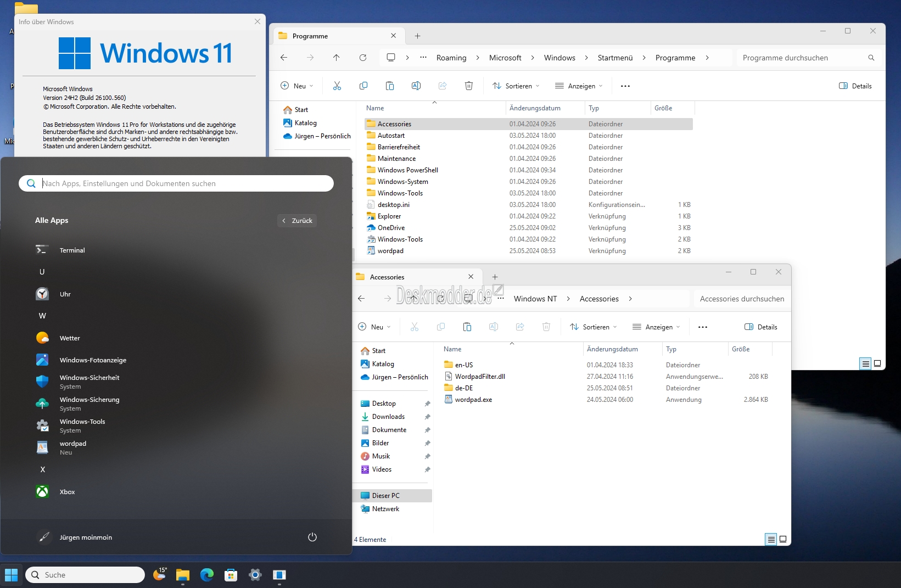Image resolution: width=901 pixels, height=588 pixels.
Task: Open Uhr app in Start menu
Action: (x=176, y=294)
